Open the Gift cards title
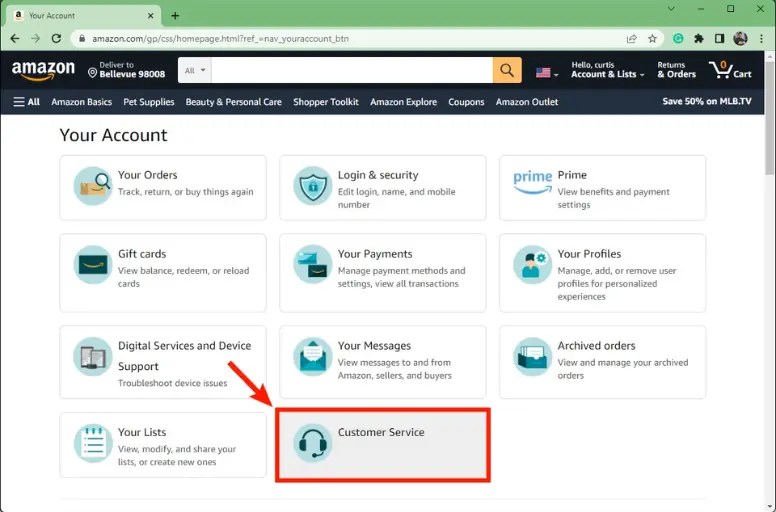Screen dimensions: 776x512 coord(142,254)
